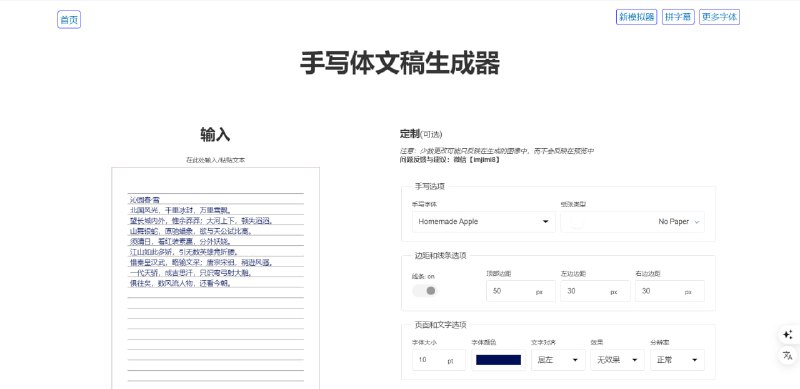Go to the 首页 home link

coord(69,19)
